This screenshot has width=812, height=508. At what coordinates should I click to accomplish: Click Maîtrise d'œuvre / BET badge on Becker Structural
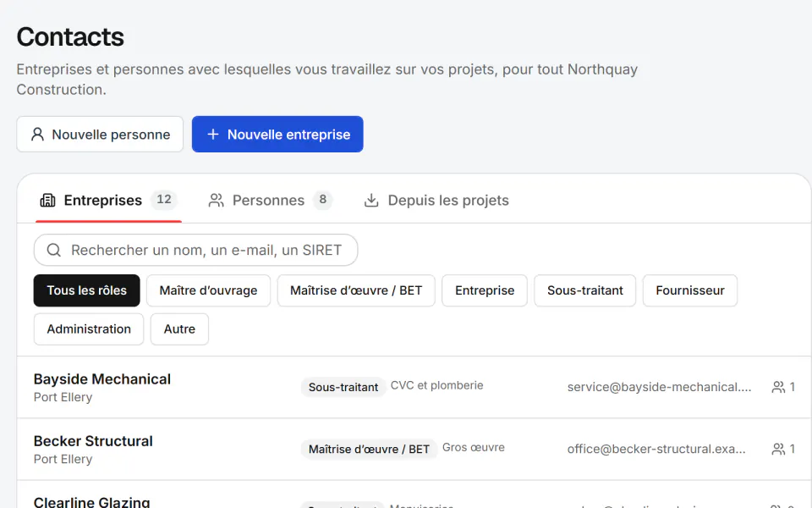pos(369,449)
